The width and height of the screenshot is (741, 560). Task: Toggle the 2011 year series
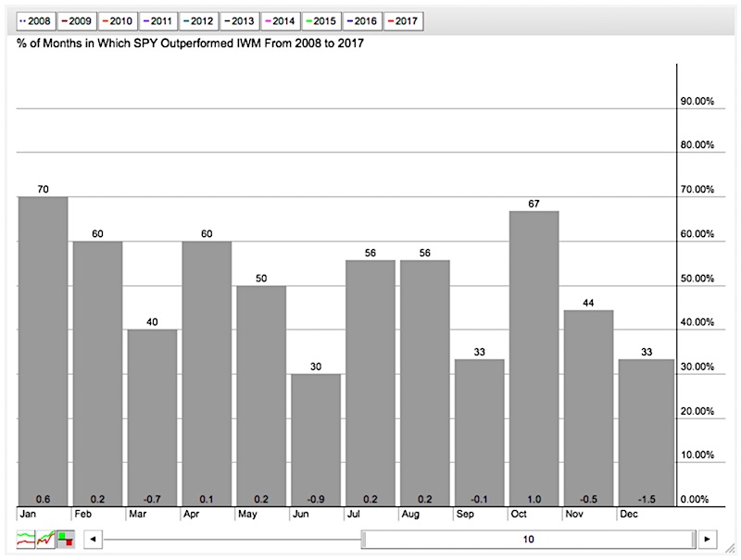pos(158,21)
